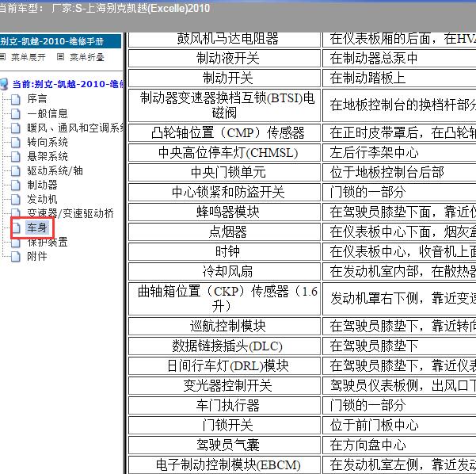This screenshot has height=474, width=476.
Task: Open the 制动器 tree item
Action: (42, 185)
